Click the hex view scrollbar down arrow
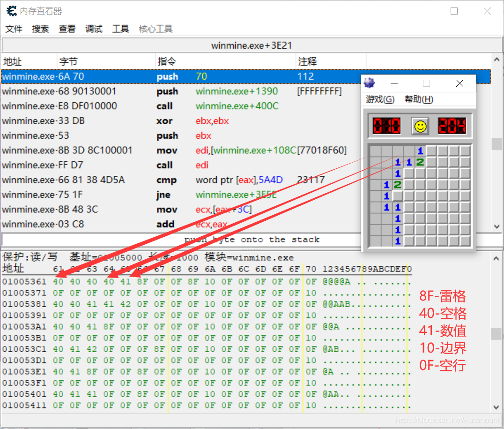 (497, 407)
